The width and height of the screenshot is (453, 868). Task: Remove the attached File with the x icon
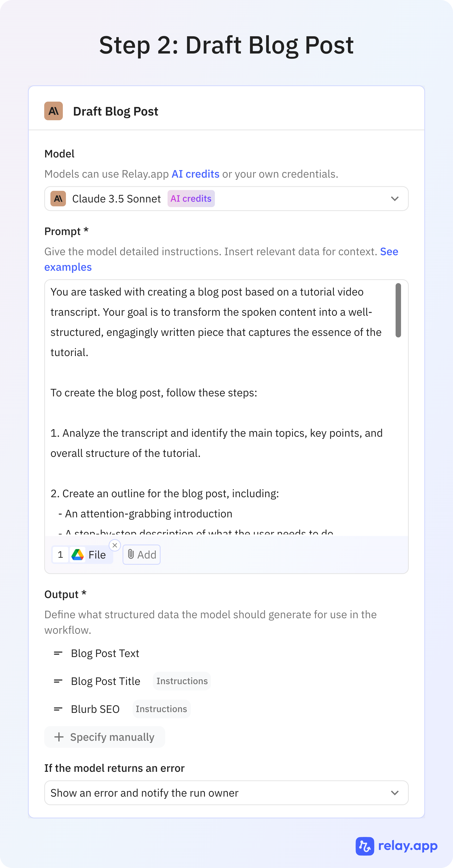coord(115,545)
